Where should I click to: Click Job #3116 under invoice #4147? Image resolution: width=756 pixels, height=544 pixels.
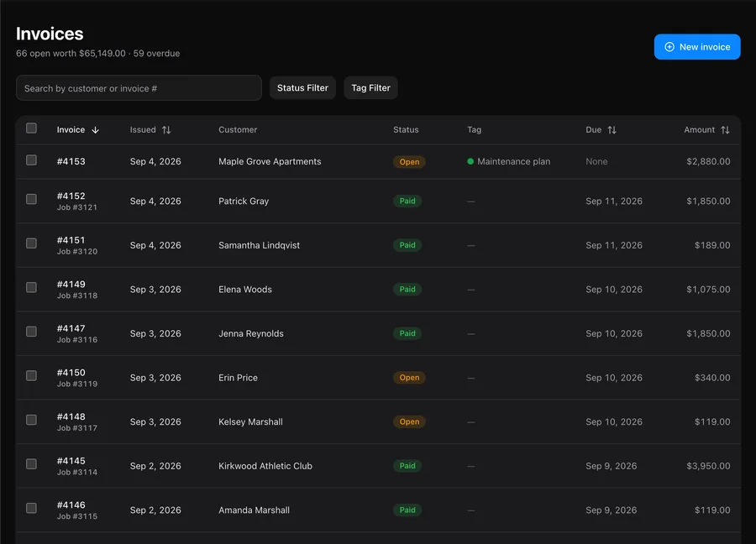tap(77, 340)
